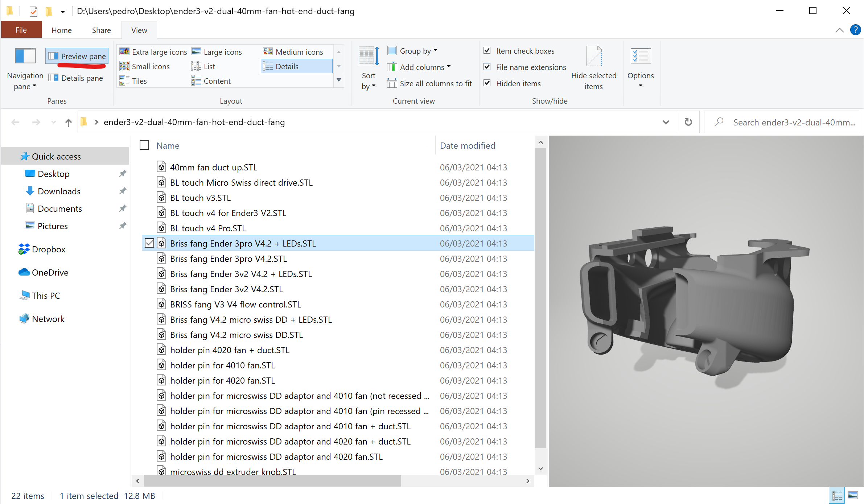Switch to Extra large icons layout

pos(153,52)
